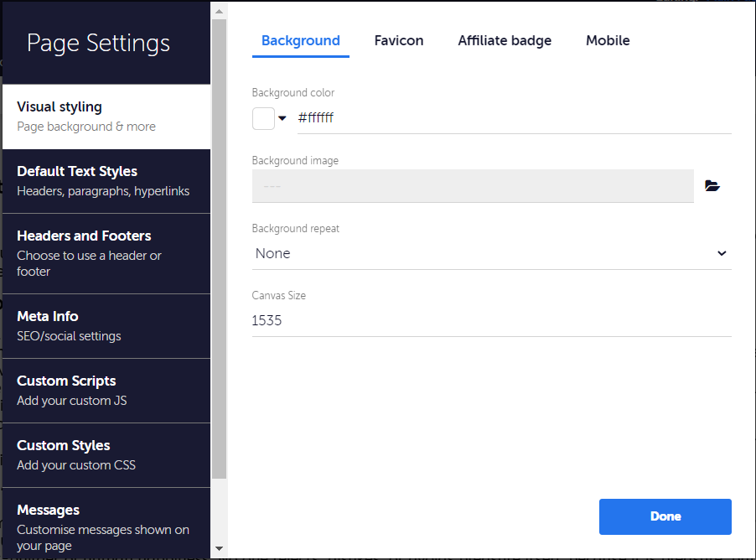Click the Background repeat chevron arrow
Image resolution: width=756 pixels, height=560 pixels.
[722, 253]
